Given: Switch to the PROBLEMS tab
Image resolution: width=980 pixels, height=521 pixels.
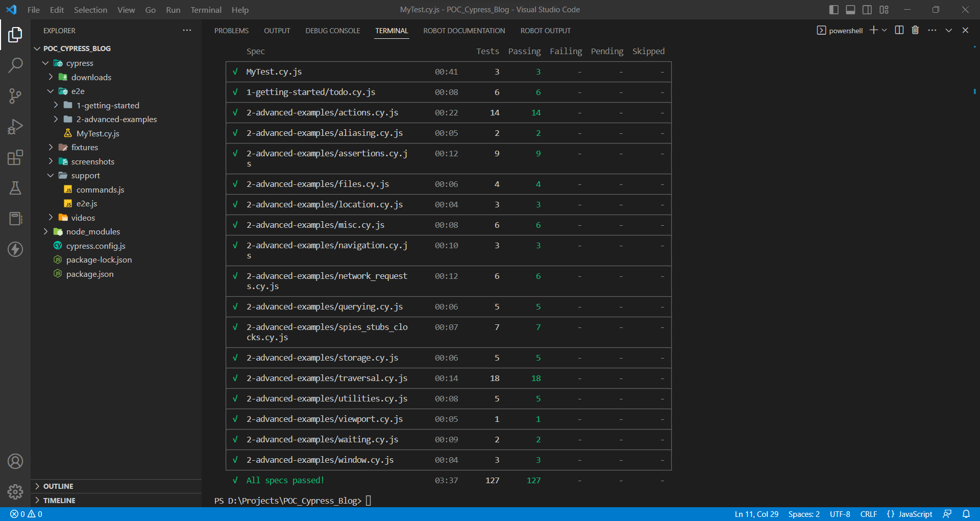Looking at the screenshot, I should click(x=231, y=31).
